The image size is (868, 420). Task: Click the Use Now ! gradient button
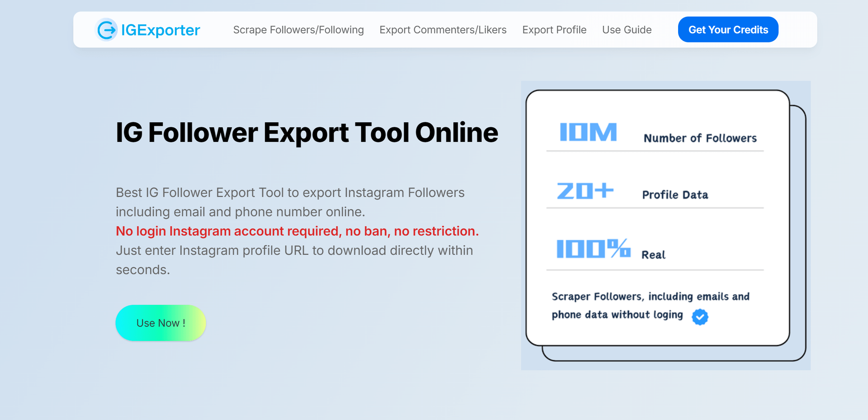[160, 323]
